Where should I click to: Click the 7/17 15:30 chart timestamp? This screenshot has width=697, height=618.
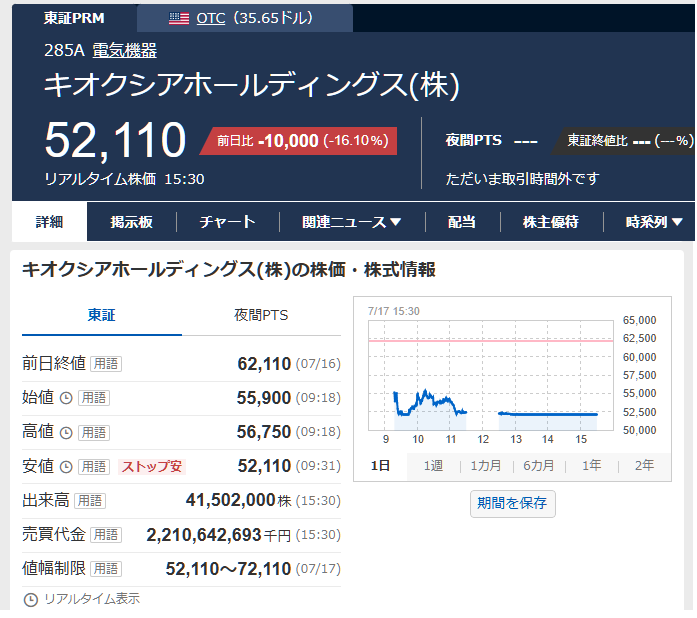[394, 312]
